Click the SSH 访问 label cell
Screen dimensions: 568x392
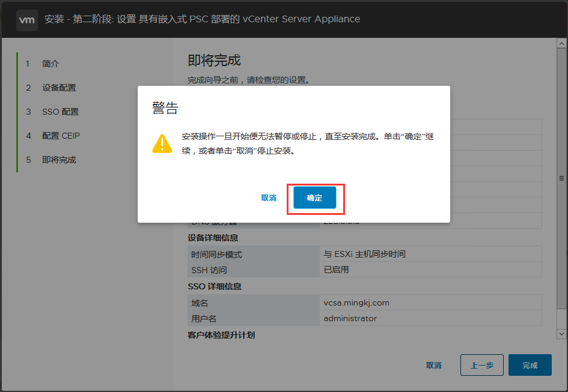point(254,270)
